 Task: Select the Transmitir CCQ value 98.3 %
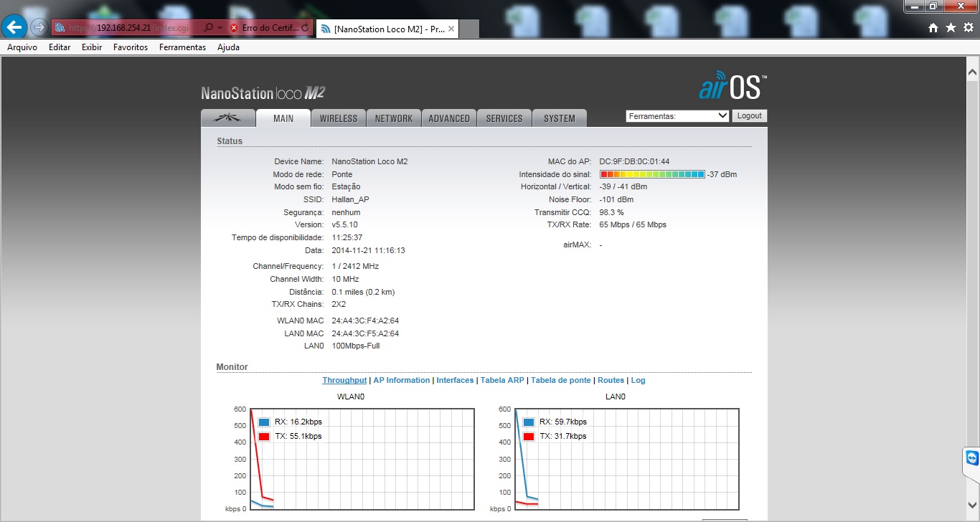(x=611, y=212)
